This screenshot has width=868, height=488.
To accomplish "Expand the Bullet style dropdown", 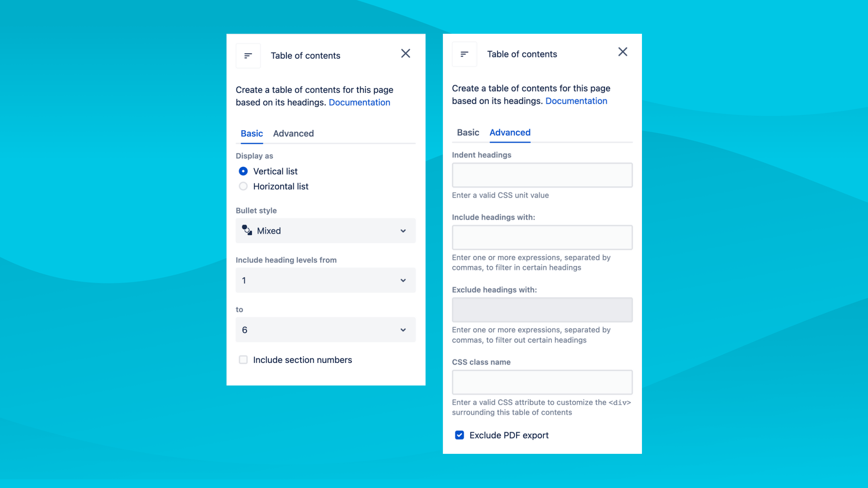I will [325, 231].
